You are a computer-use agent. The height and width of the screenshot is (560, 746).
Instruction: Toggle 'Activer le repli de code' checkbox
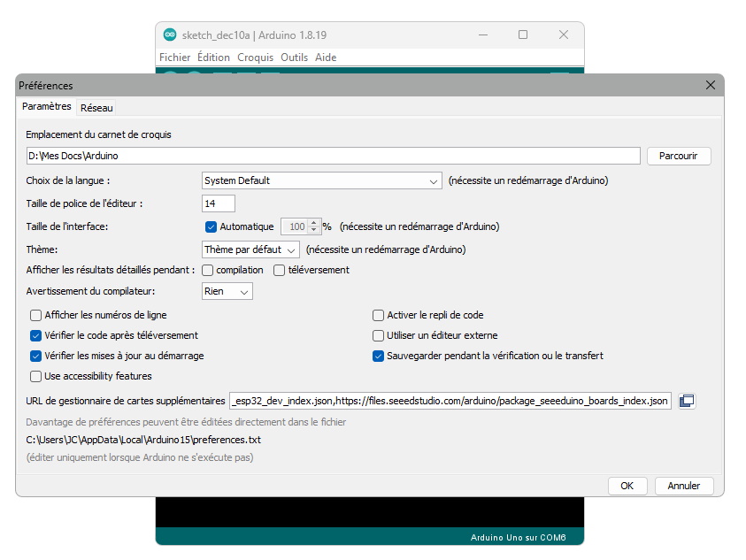[379, 315]
